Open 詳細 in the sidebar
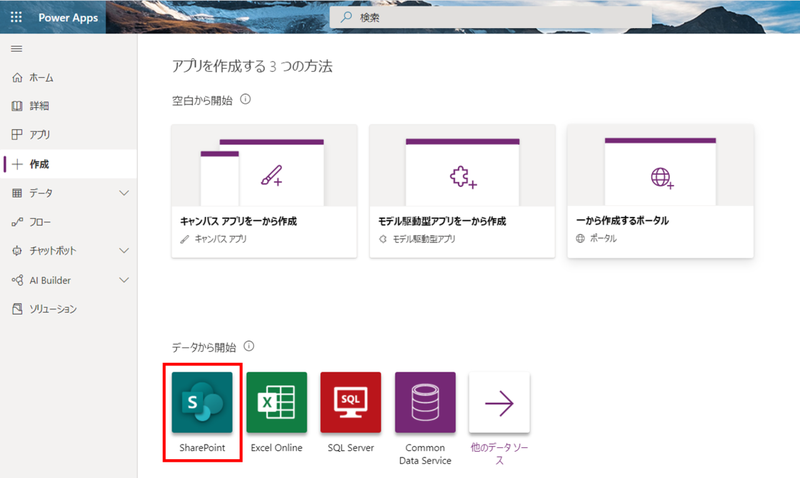The width and height of the screenshot is (800, 478). click(68, 106)
